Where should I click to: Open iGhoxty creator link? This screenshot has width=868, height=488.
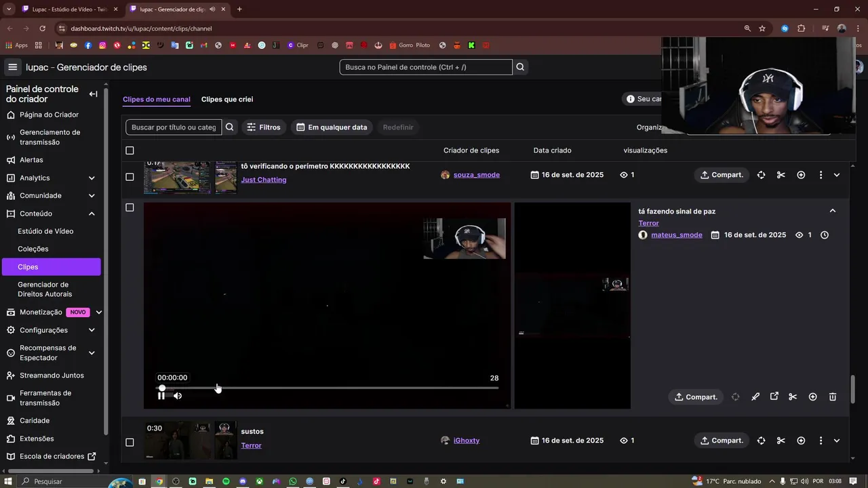(467, 441)
